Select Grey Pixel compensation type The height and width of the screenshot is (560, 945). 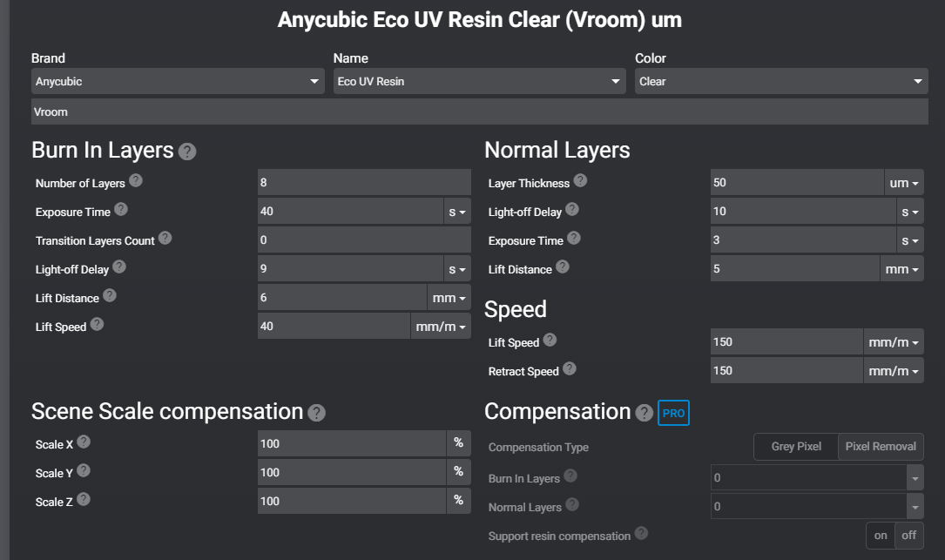tap(796, 447)
